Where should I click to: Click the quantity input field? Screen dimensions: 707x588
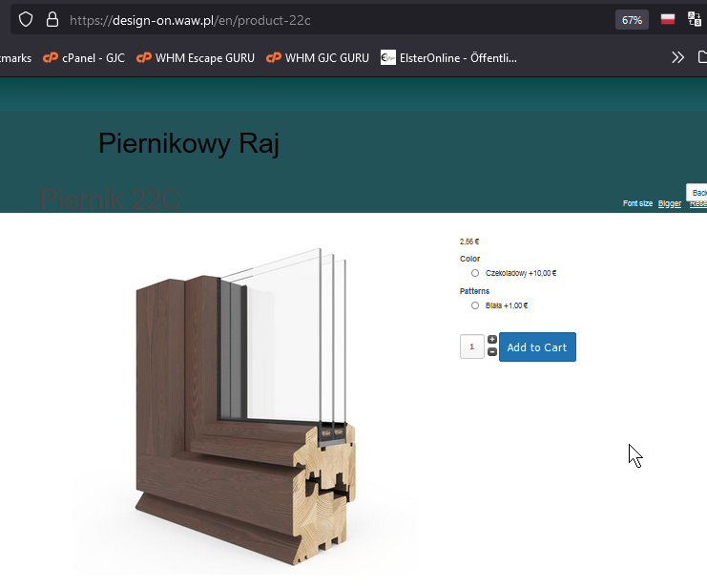[472, 346]
